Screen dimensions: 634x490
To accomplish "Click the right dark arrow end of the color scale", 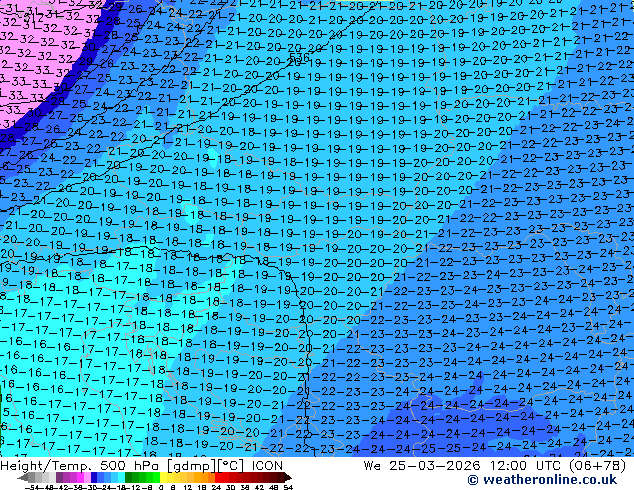I will 287,477.
